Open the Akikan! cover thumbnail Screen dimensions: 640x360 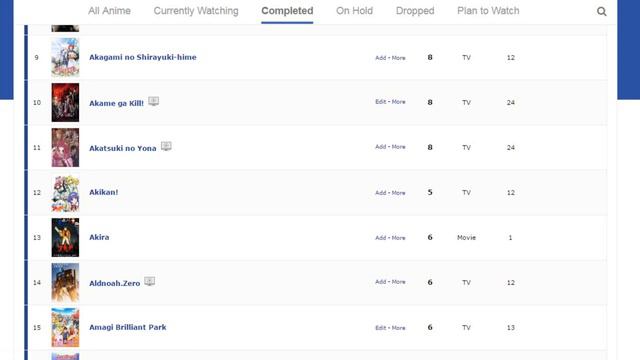[x=65, y=192]
